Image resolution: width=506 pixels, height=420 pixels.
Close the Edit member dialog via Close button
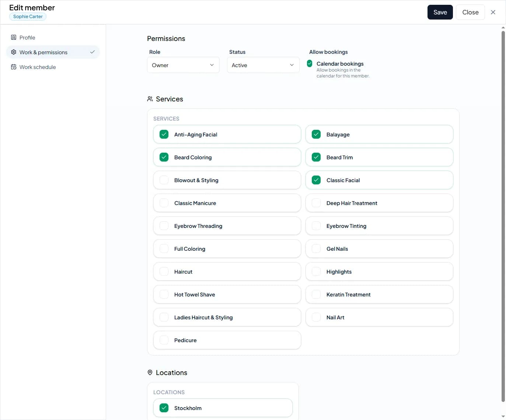click(470, 12)
